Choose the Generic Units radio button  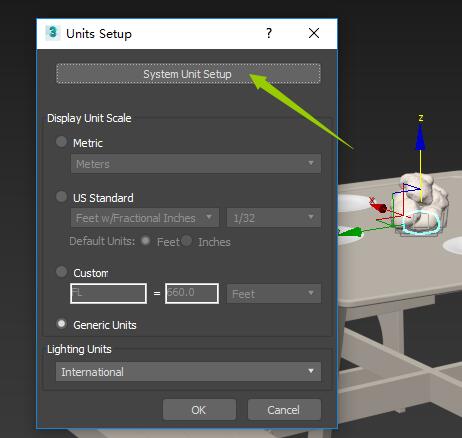[x=61, y=324]
